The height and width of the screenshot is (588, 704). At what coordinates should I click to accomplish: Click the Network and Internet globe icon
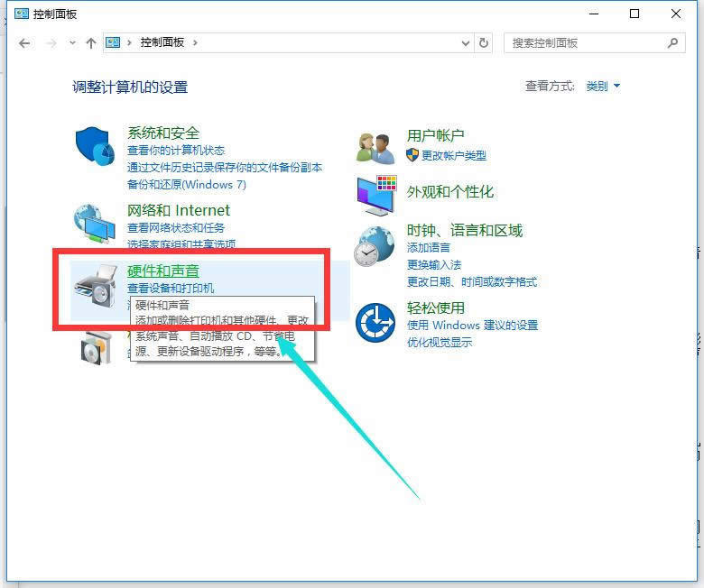click(95, 225)
